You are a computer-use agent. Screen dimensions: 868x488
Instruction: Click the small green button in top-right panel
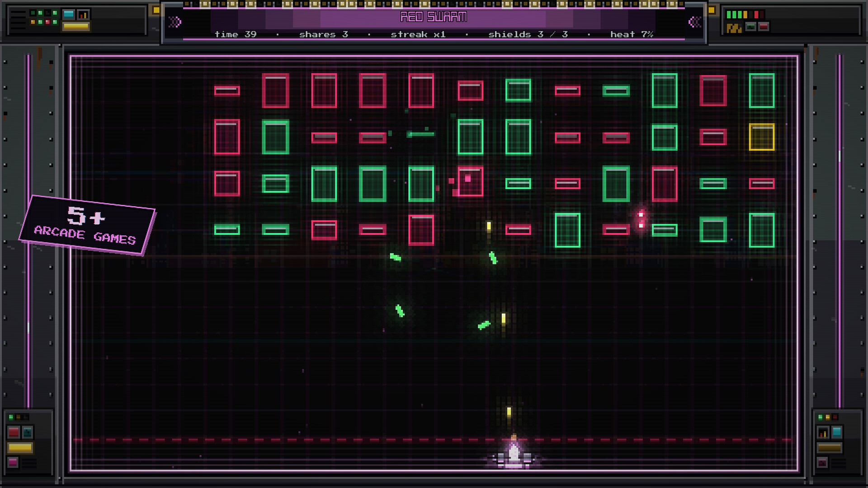click(751, 27)
